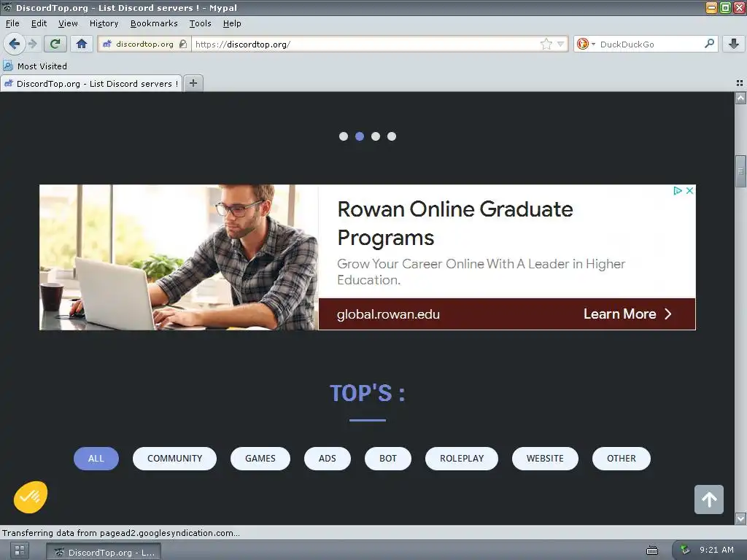Click the scroll-to-top arrow button
The image size is (747, 560).
(x=709, y=499)
